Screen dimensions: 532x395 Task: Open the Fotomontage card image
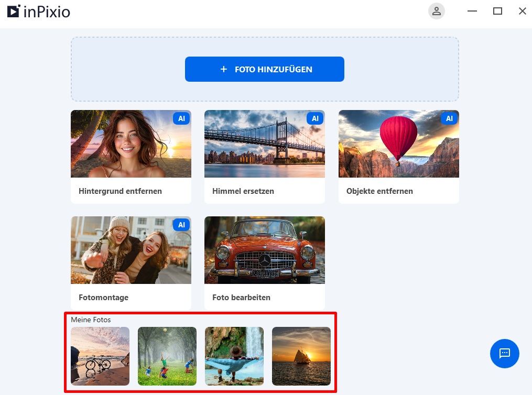pyautogui.click(x=131, y=250)
